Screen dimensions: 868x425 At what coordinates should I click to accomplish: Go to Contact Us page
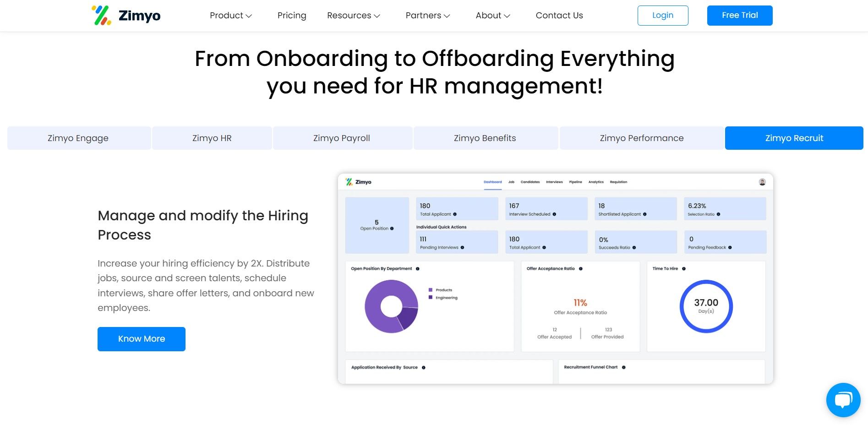point(559,16)
